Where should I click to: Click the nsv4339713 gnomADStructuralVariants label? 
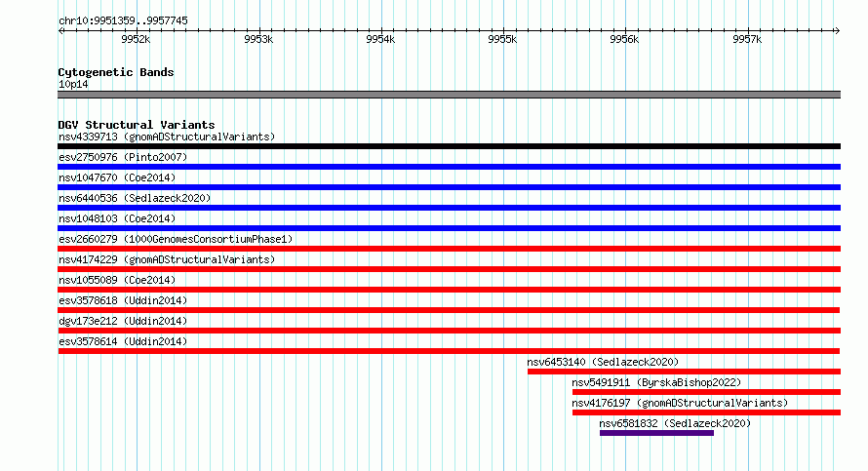click(167, 137)
